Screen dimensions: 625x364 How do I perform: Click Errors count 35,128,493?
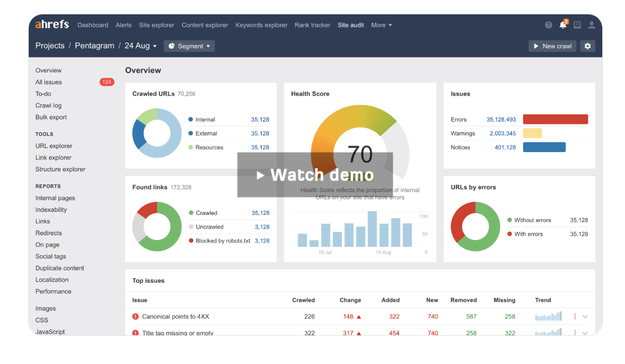pos(501,120)
